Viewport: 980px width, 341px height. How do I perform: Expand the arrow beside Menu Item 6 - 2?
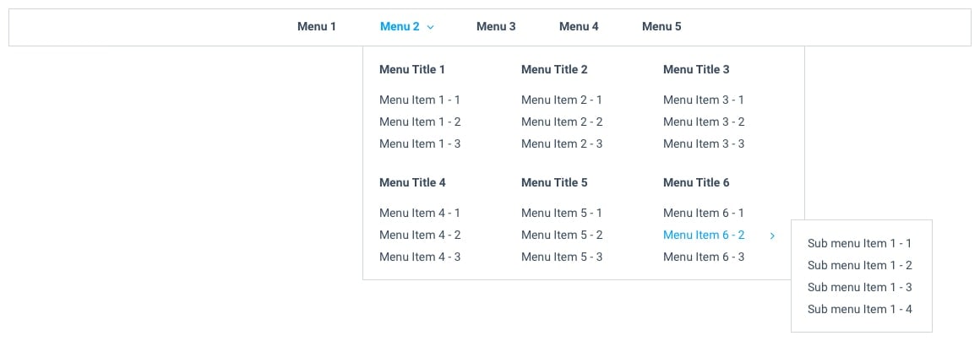(x=772, y=235)
